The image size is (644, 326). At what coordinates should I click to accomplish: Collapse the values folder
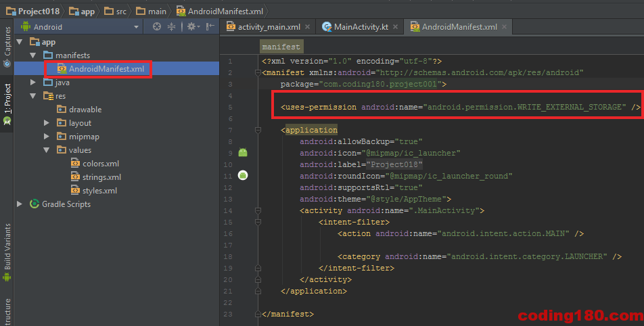tap(47, 150)
